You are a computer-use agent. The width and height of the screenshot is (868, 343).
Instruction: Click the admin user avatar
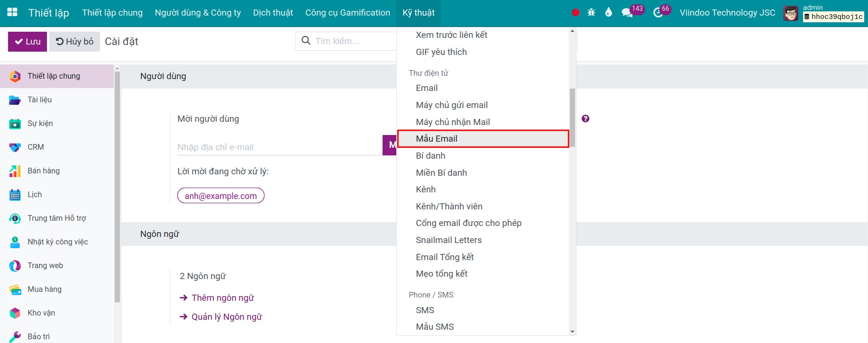click(x=791, y=13)
